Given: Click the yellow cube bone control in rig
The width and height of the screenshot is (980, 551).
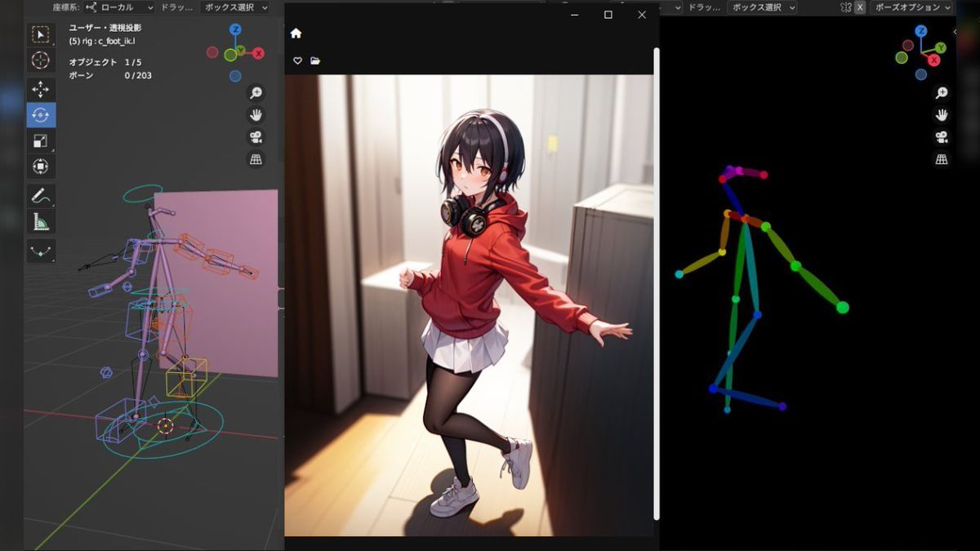Looking at the screenshot, I should pyautogui.click(x=186, y=377).
